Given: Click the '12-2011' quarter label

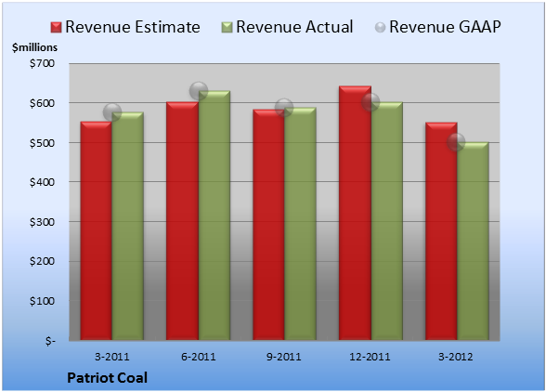Looking at the screenshot, I should point(370,357).
